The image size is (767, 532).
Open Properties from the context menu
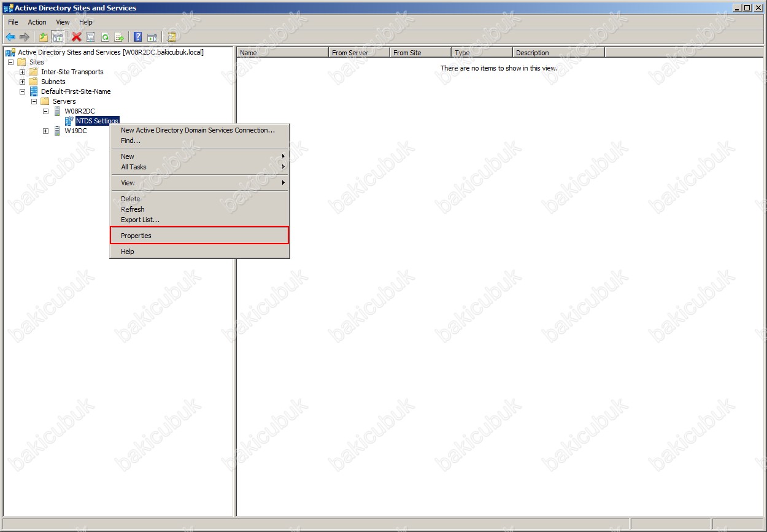point(199,236)
